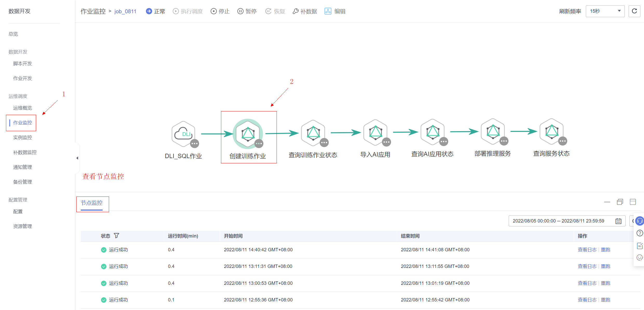The height and width of the screenshot is (310, 644).
Task: View log for the 13:11:31 run
Action: pyautogui.click(x=587, y=266)
